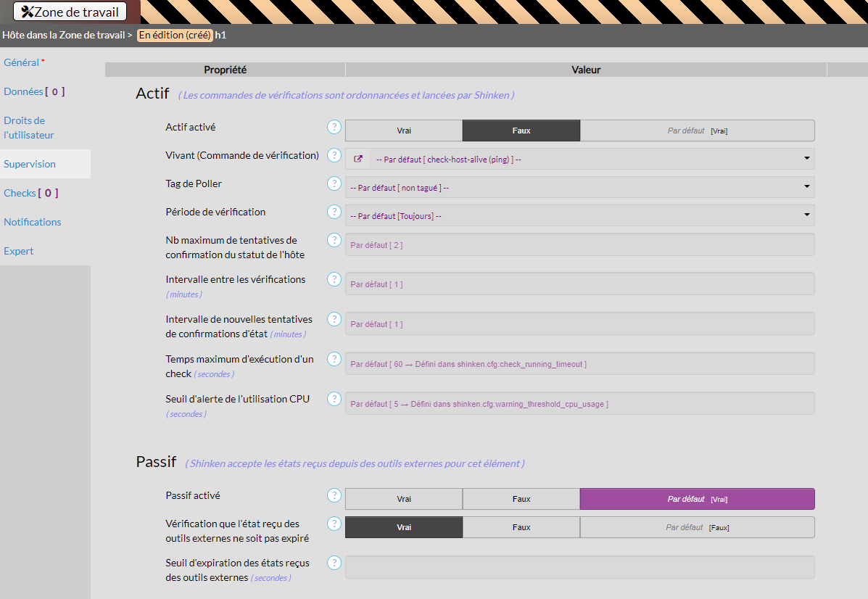The height and width of the screenshot is (599, 868).
Task: Open external link icon for check command
Action: pos(357,159)
